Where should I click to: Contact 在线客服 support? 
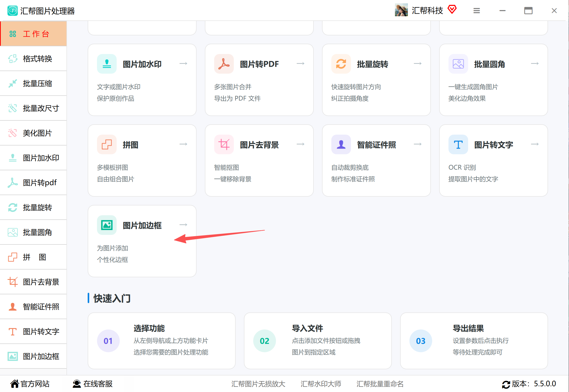coord(93,384)
